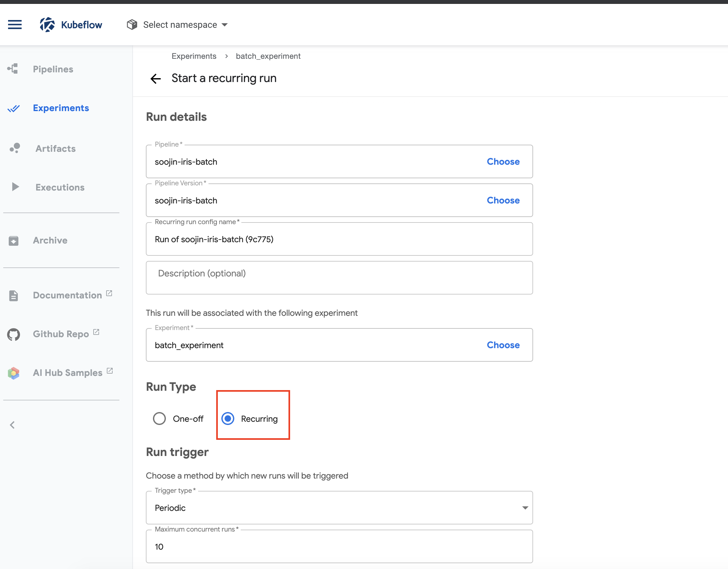Click the Description (optional) text field
This screenshot has height=569, width=728.
pyautogui.click(x=339, y=277)
